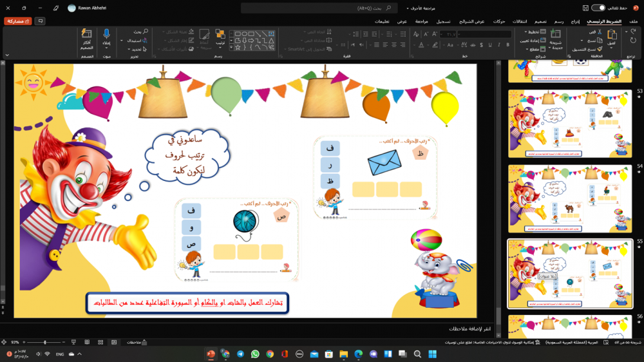Click the Save disk icon in title bar
This screenshot has height=362, width=644.
pos(585,8)
